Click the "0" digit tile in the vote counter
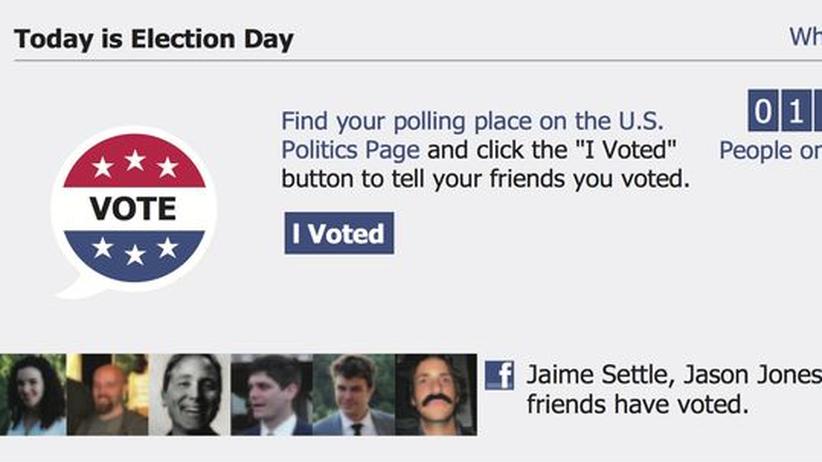822x462 pixels. pyautogui.click(x=763, y=111)
